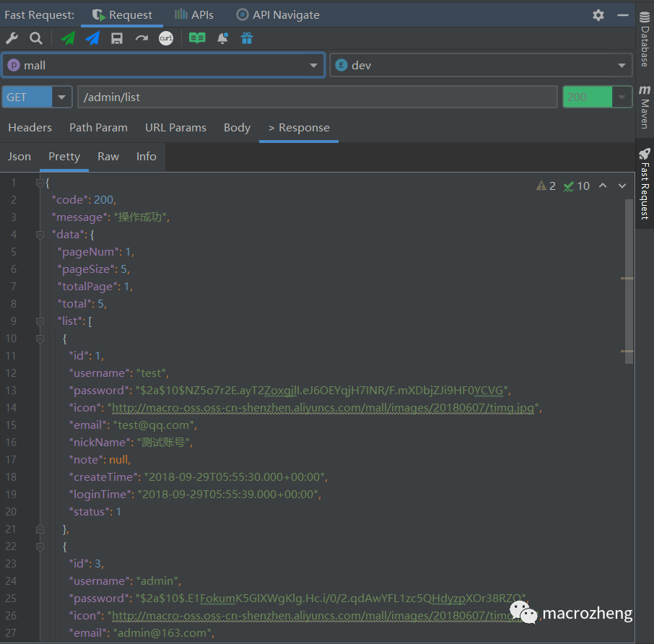Minimize the Fast Request panel
The height and width of the screenshot is (644, 654).
(623, 15)
